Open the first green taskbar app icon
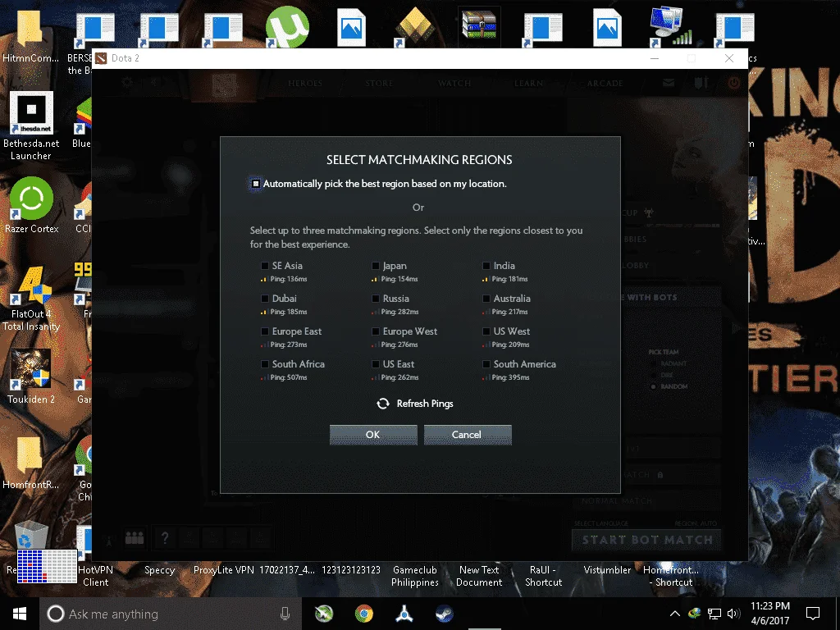This screenshot has height=630, width=840. coord(323,614)
